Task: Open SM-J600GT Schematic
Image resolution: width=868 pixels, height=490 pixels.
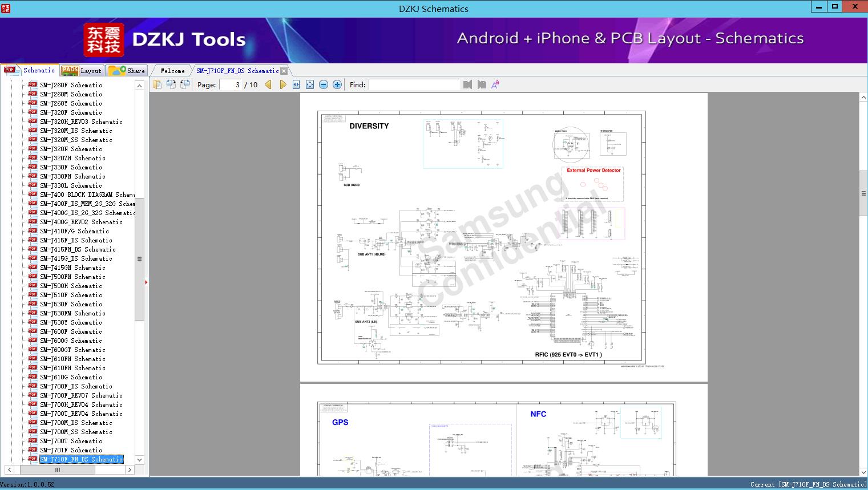Action: [72, 350]
